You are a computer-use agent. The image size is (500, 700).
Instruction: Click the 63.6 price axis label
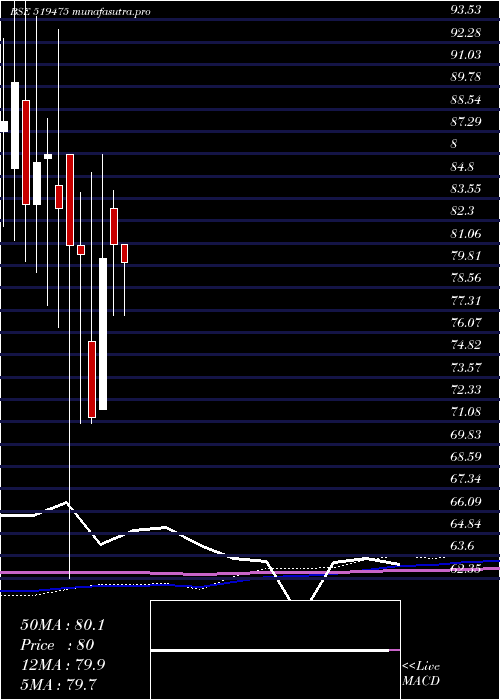click(462, 546)
